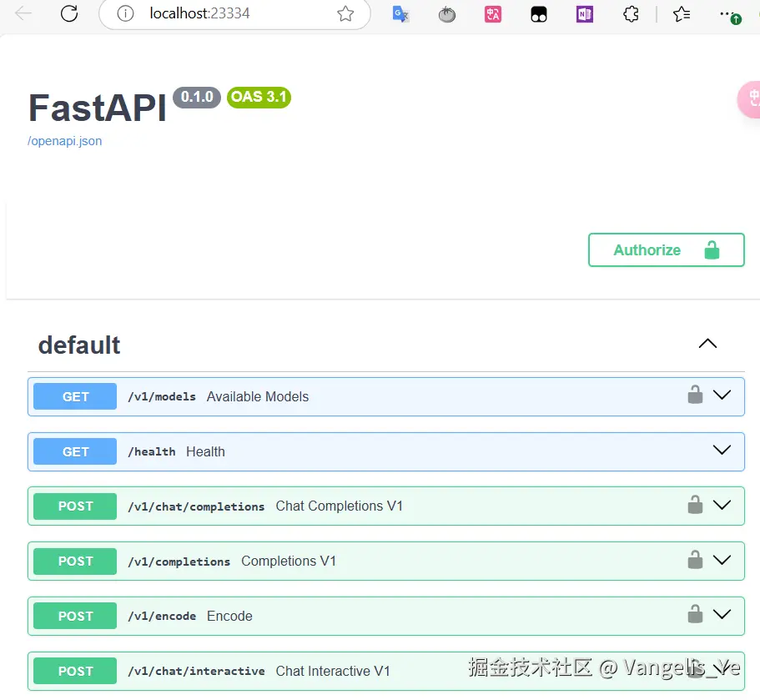Click the /health path text
Screen dimensions: 760x700
(x=152, y=452)
